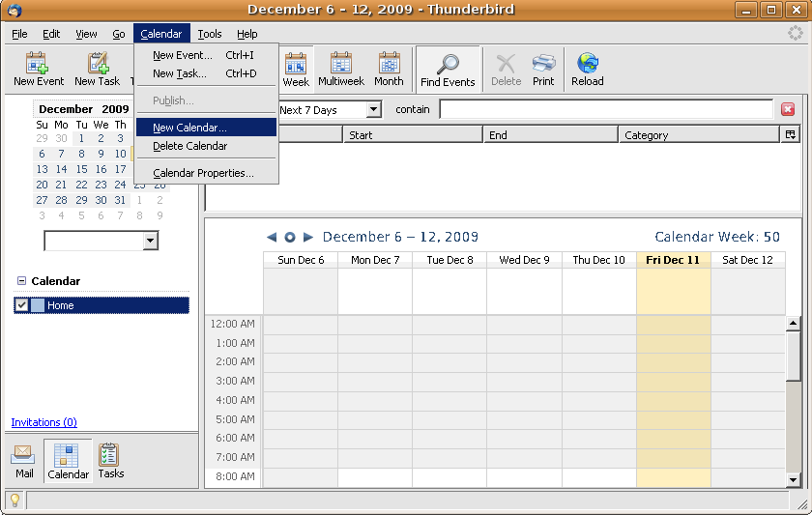Click the Thunderbird title bar icon

tap(14, 10)
